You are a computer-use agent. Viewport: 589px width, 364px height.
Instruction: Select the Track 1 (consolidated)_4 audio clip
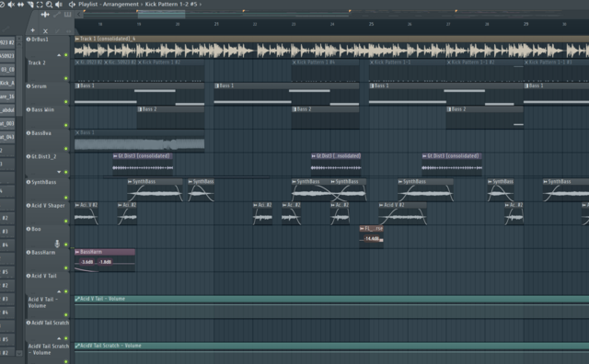[331, 48]
